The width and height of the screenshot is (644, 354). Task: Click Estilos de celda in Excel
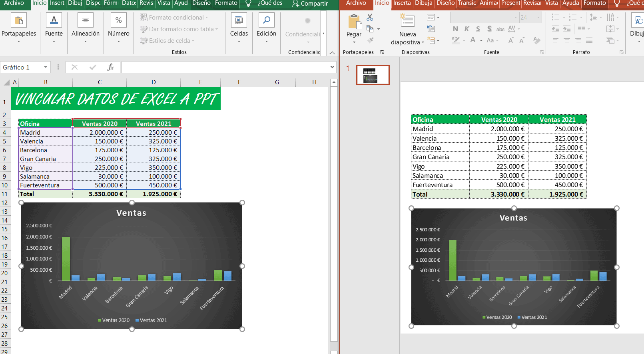coord(167,41)
